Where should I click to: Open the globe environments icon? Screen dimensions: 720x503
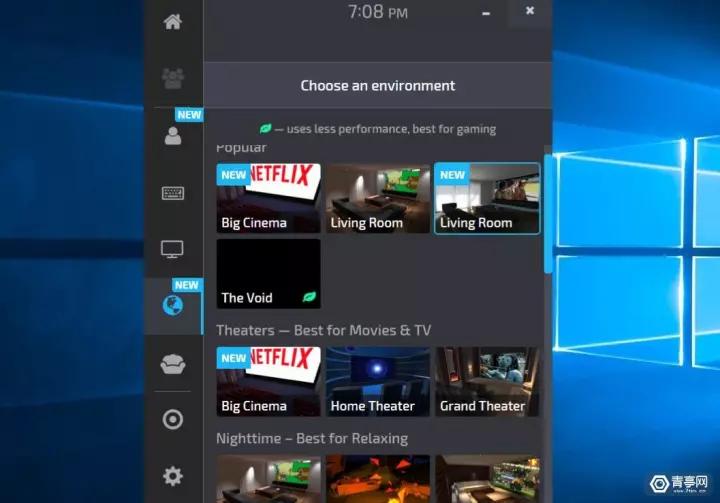tap(173, 305)
